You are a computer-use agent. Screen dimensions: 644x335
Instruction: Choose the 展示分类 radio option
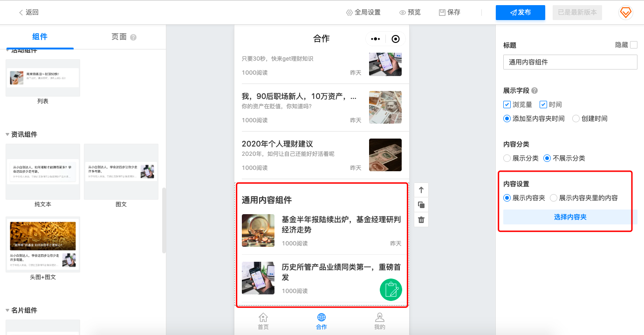[507, 158]
